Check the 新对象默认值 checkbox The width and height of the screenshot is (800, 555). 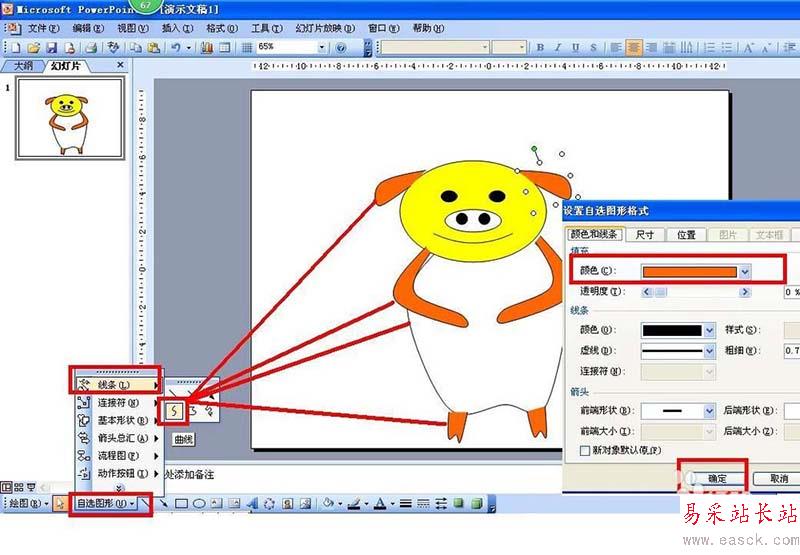click(585, 450)
